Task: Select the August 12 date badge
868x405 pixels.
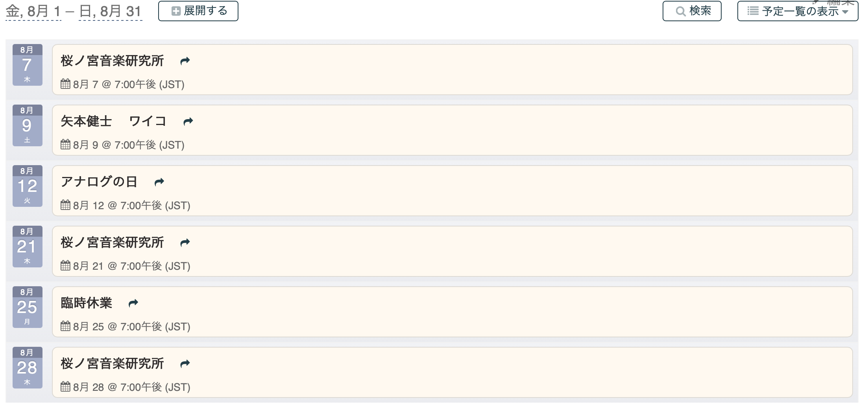Action: pyautogui.click(x=27, y=186)
